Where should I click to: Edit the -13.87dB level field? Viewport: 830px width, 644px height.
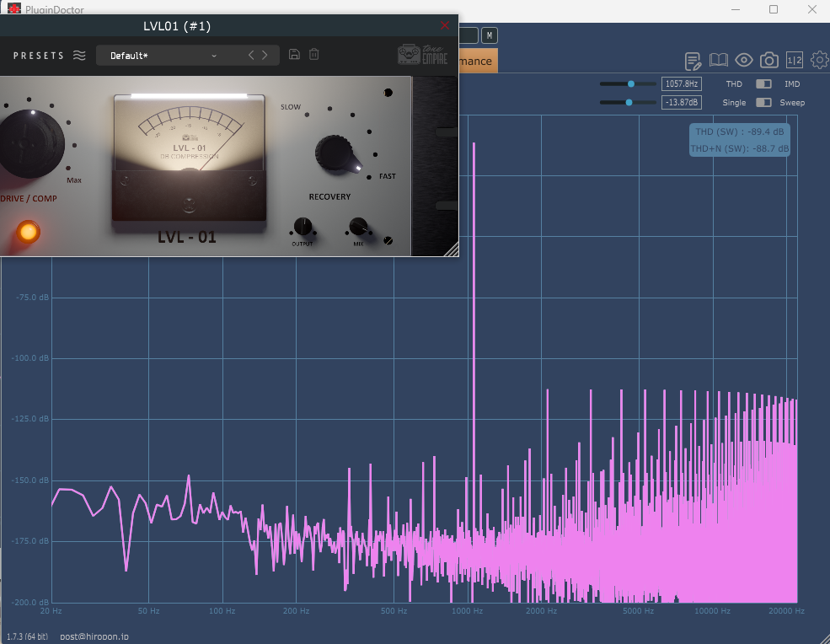click(x=681, y=102)
